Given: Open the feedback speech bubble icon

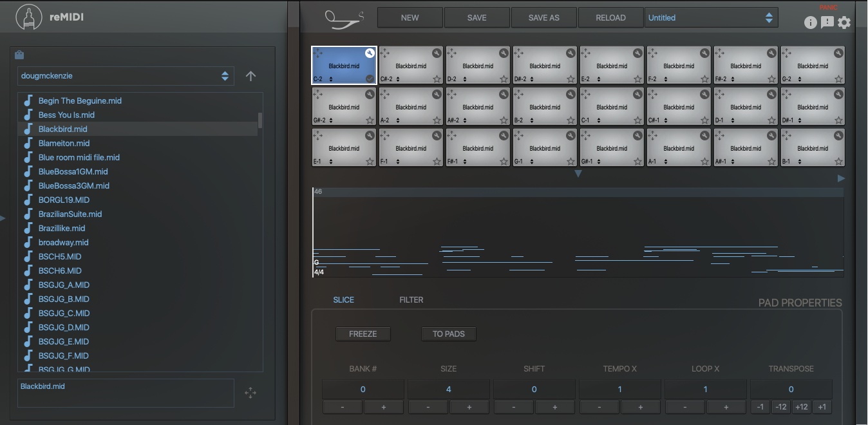Looking at the screenshot, I should pyautogui.click(x=827, y=23).
